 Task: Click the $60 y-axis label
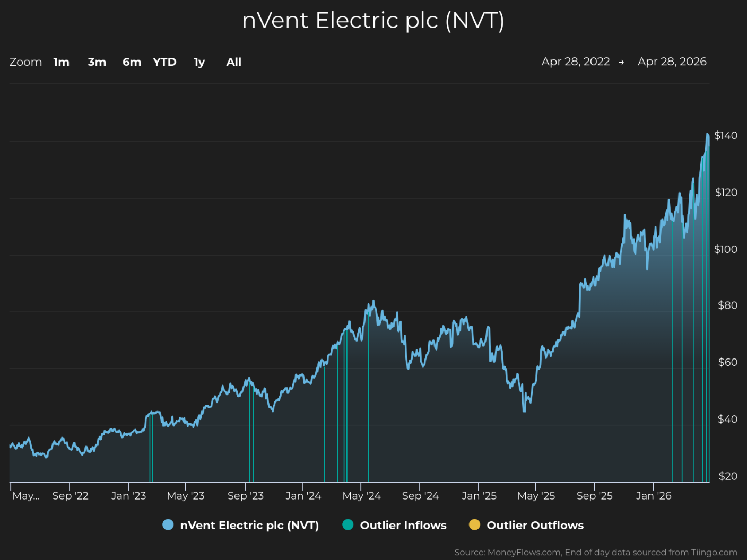(728, 362)
